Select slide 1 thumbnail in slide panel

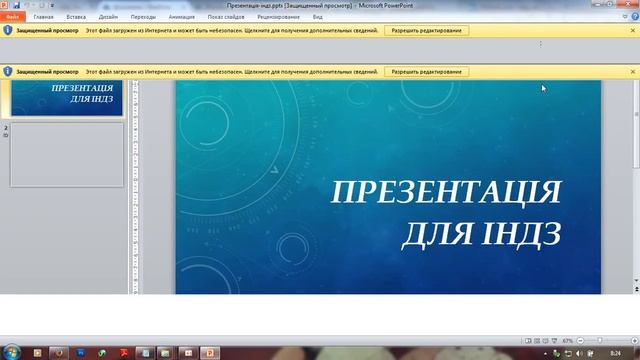[x=67, y=98]
